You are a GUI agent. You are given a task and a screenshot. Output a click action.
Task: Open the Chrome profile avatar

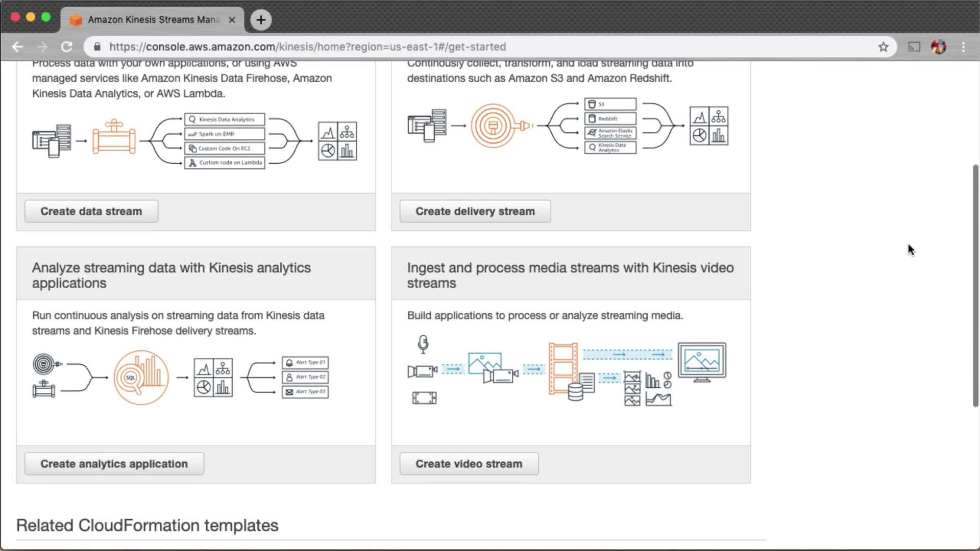(939, 47)
